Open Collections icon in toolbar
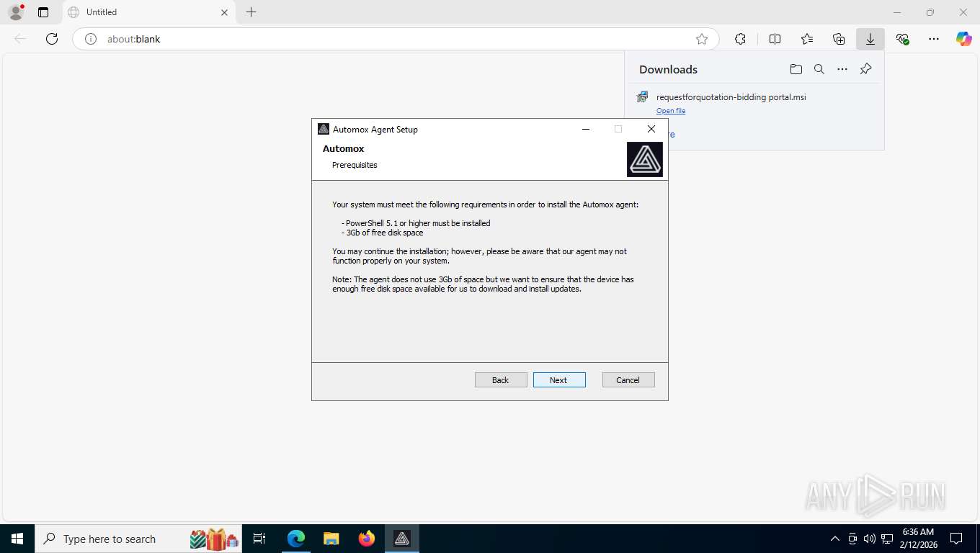980x553 pixels. pyautogui.click(x=839, y=39)
